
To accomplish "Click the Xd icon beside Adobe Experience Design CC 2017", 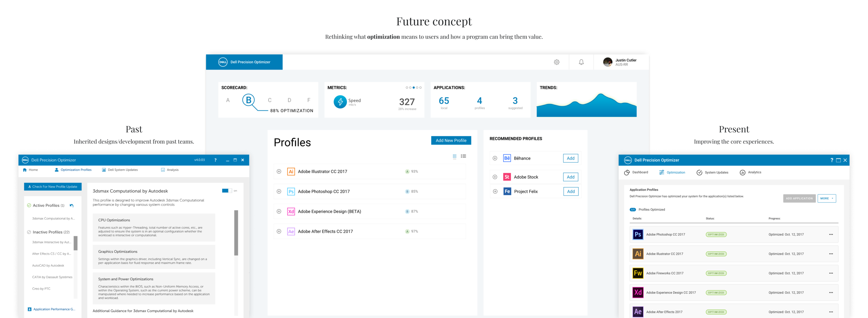I will click(638, 293).
